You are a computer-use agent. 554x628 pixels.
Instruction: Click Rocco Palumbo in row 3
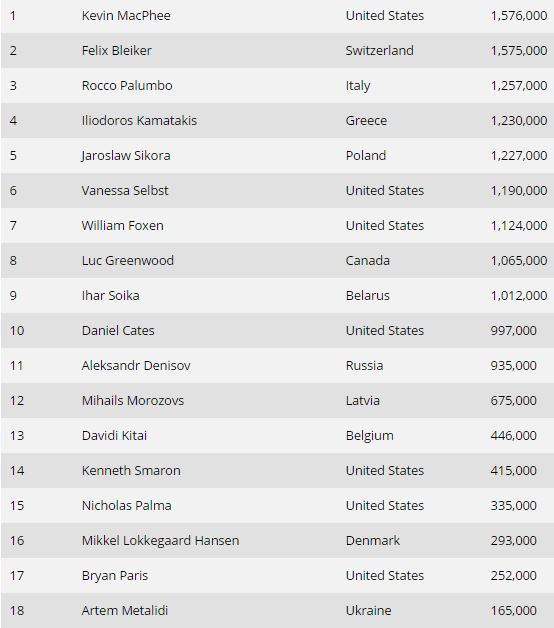pos(127,86)
